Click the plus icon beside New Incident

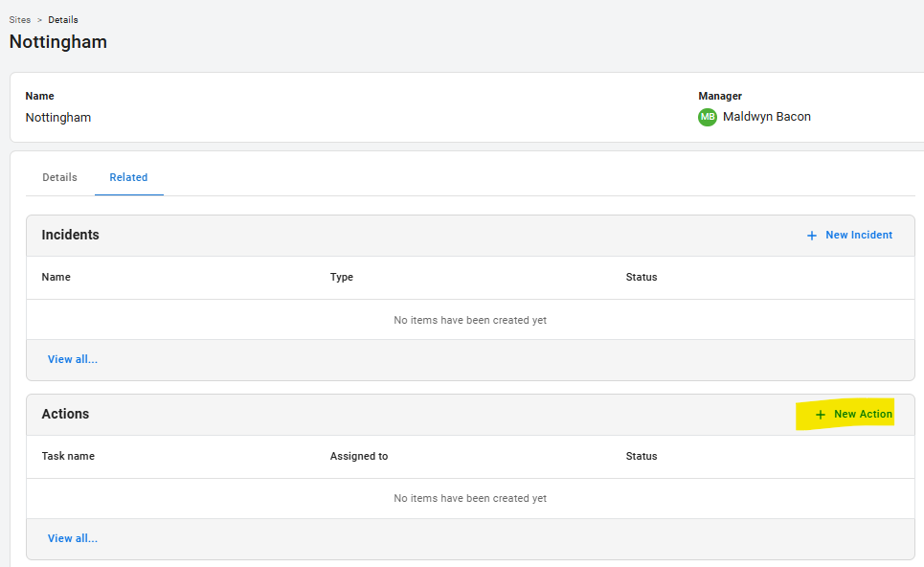coord(812,236)
